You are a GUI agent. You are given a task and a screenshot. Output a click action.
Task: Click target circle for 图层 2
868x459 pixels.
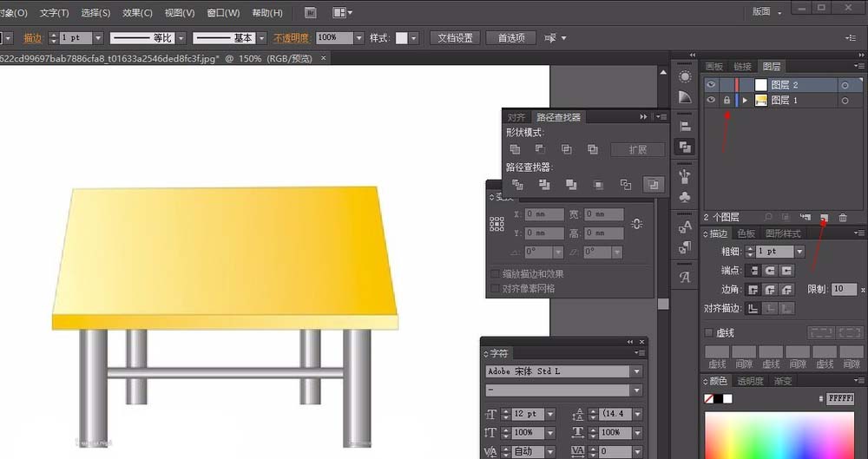coord(845,85)
